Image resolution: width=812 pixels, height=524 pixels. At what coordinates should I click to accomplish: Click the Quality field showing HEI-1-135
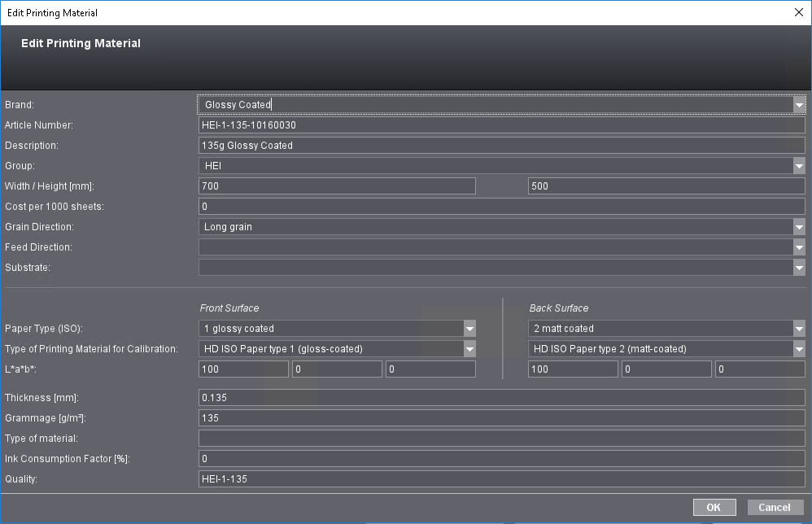(501, 479)
